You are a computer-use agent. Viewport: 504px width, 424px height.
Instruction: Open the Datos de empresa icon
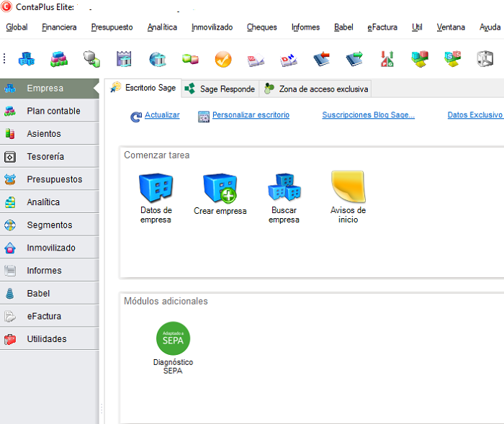click(x=156, y=189)
